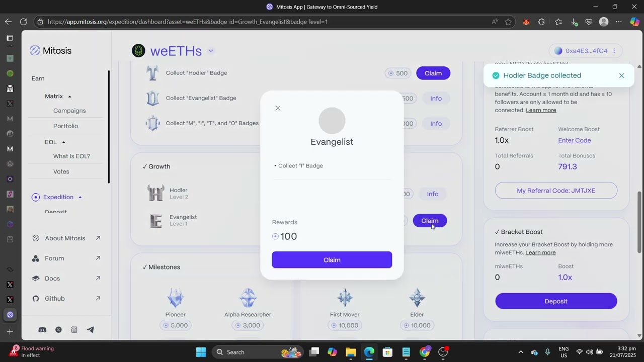This screenshot has width=644, height=362.
Task: Select the Pioneer milestone badge icon
Action: [176, 298]
